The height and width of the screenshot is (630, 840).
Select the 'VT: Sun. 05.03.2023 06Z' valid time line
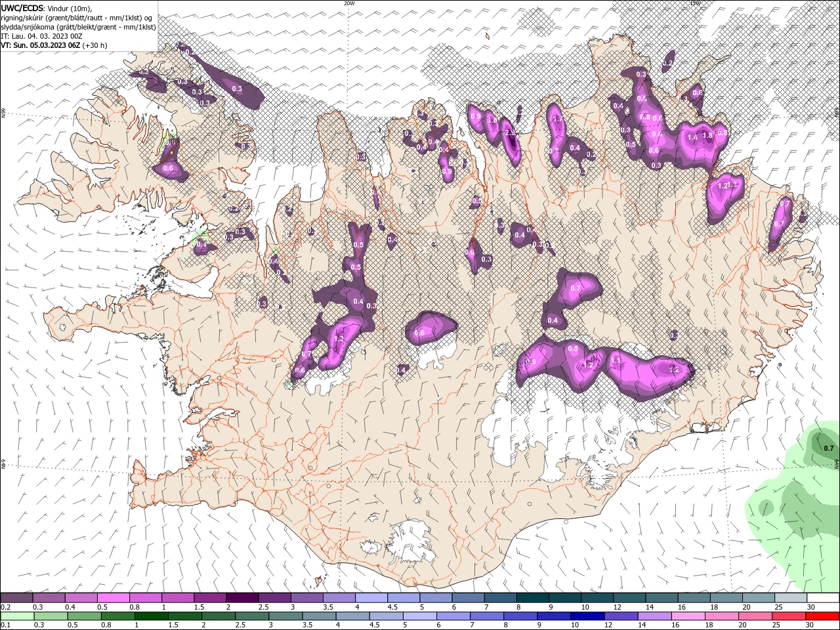pos(54,45)
